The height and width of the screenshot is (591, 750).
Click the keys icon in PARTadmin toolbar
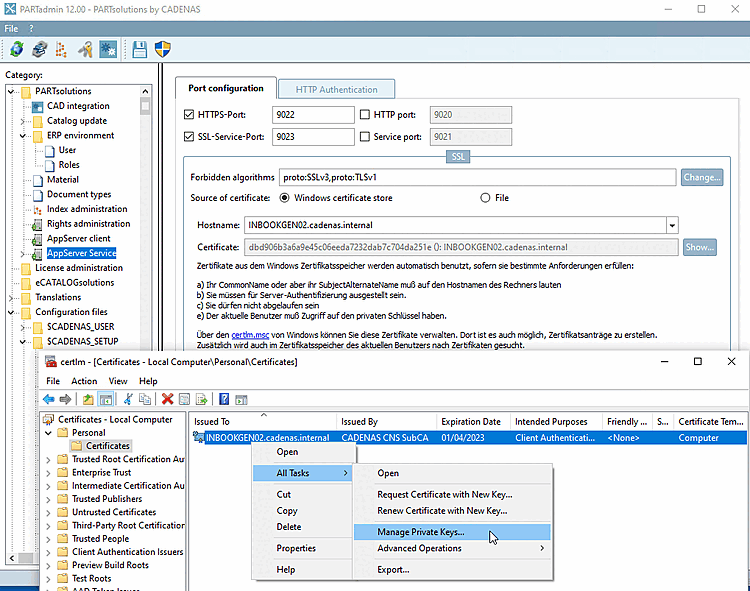point(85,49)
